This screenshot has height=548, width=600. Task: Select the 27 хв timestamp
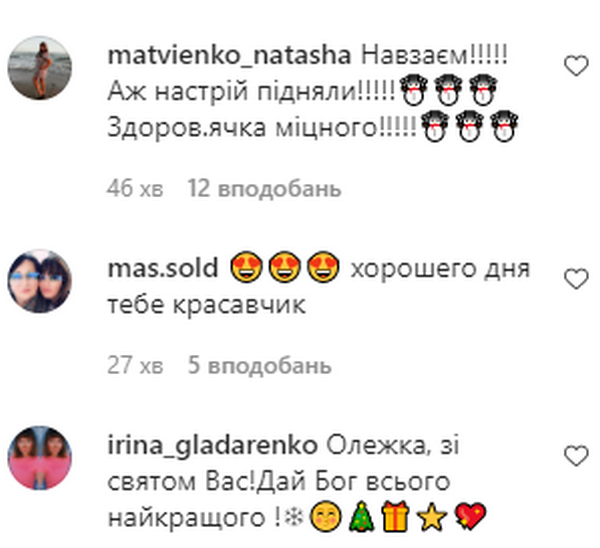[135, 365]
